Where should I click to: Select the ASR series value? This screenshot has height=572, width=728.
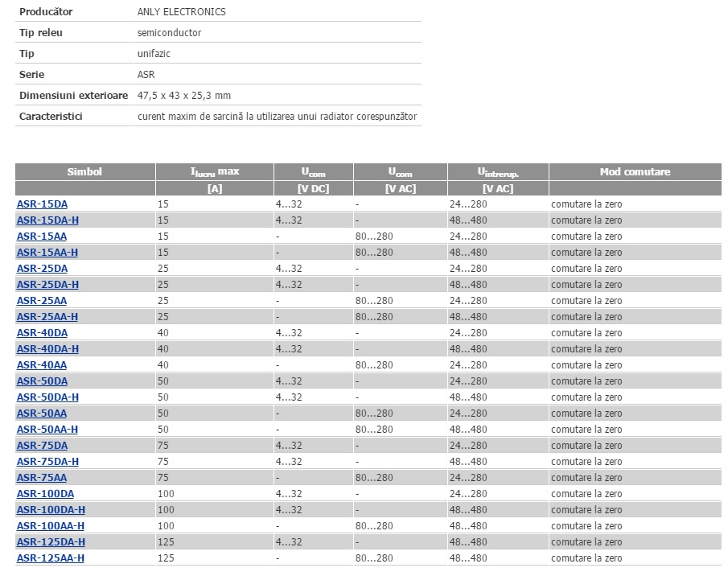(x=146, y=75)
